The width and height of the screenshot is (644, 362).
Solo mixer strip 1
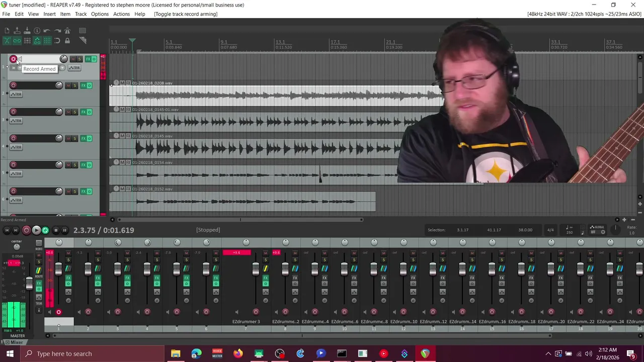coord(68,260)
